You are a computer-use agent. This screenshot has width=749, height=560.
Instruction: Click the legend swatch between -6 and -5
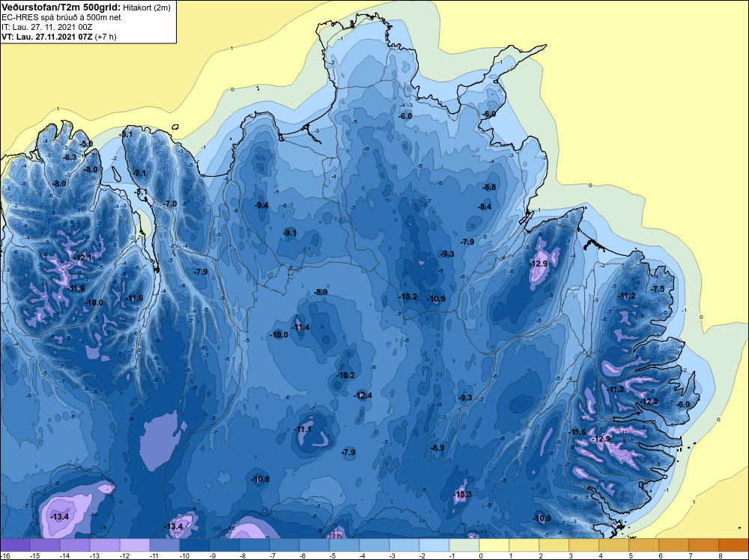click(315, 545)
